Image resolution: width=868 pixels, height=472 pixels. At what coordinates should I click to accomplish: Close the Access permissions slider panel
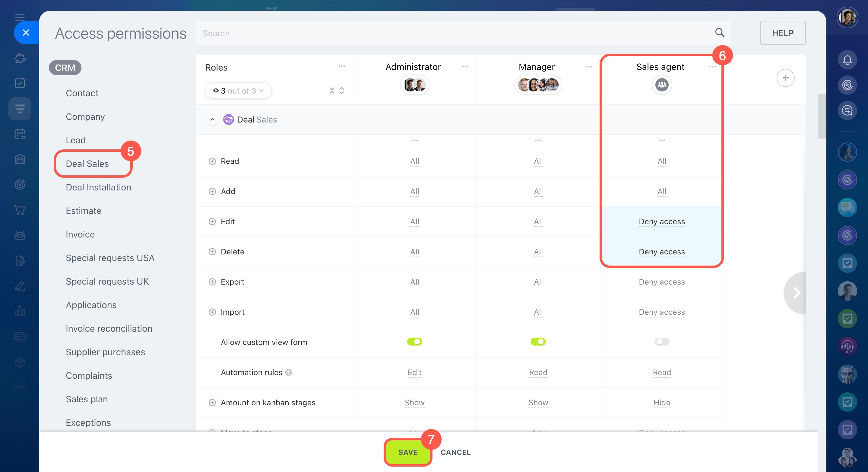point(26,33)
